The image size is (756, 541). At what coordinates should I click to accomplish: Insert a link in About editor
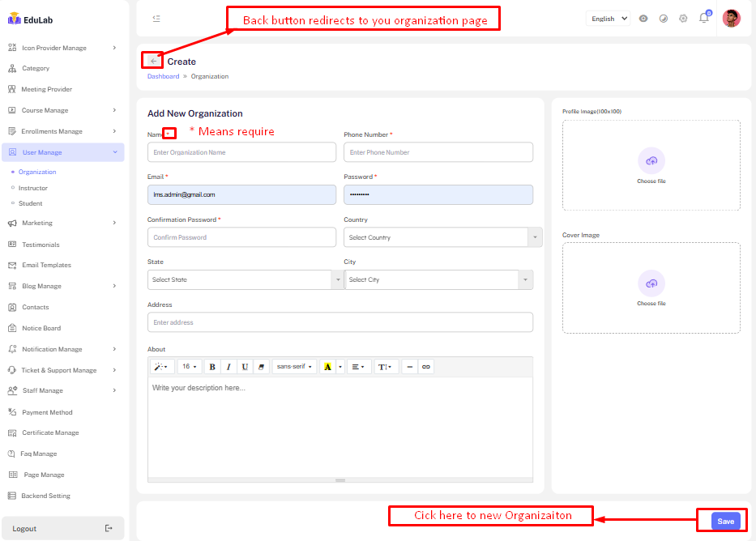point(425,367)
